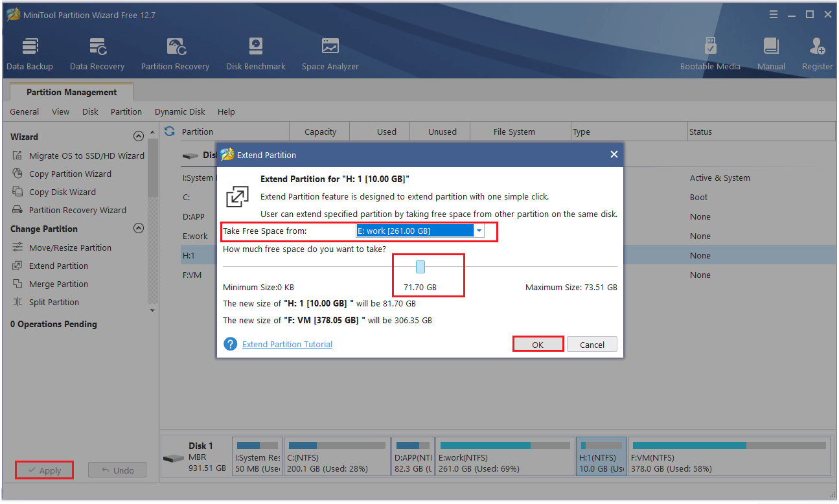Viewport: 839px width, 504px height.
Task: Open the hamburger menu in title bar
Action: pyautogui.click(x=774, y=14)
